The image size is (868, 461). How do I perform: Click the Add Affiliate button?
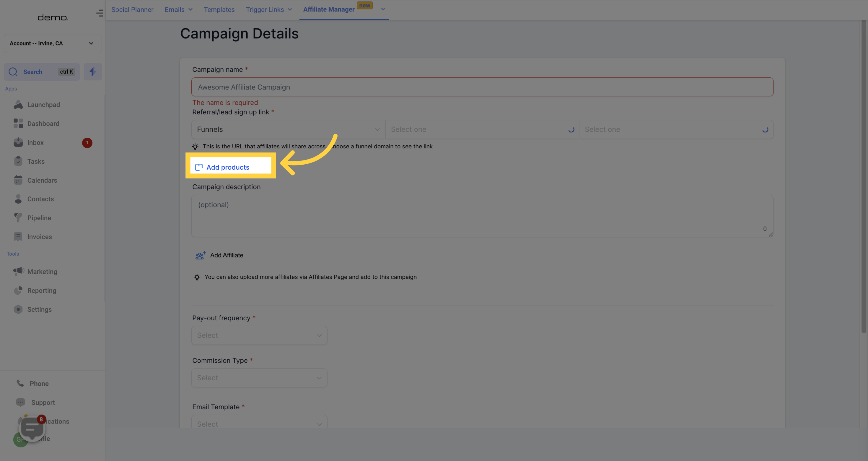coord(220,255)
